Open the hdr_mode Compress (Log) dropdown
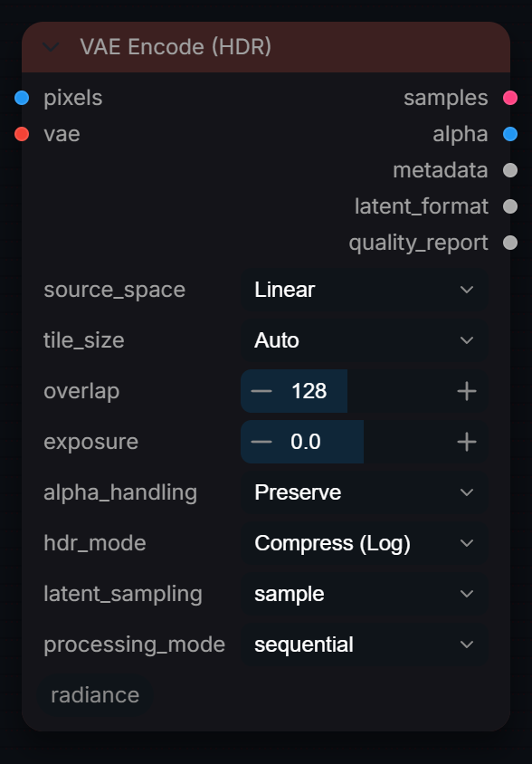The width and height of the screenshot is (532, 764). pos(365,543)
